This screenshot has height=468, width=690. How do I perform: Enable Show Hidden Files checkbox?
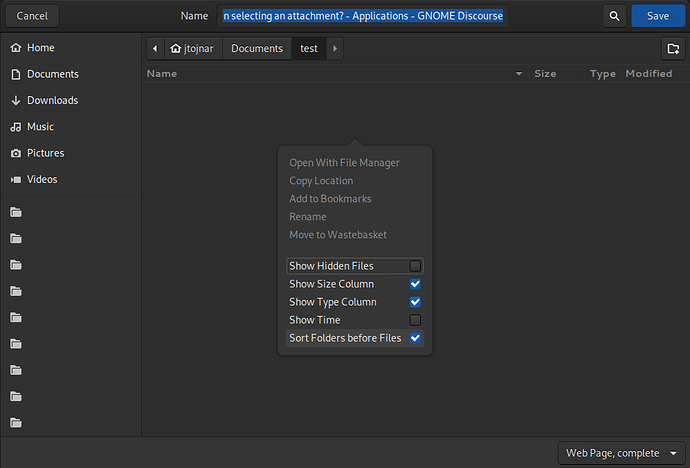415,266
